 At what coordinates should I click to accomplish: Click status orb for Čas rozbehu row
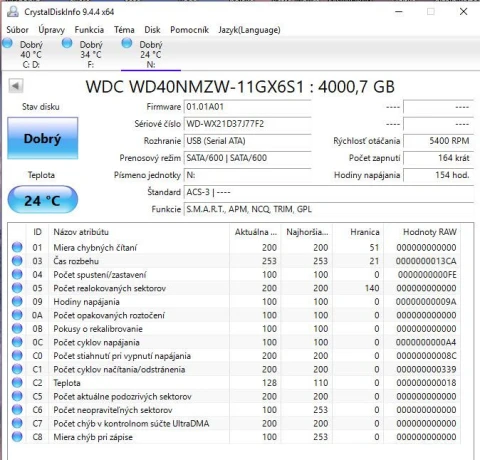click(x=17, y=261)
